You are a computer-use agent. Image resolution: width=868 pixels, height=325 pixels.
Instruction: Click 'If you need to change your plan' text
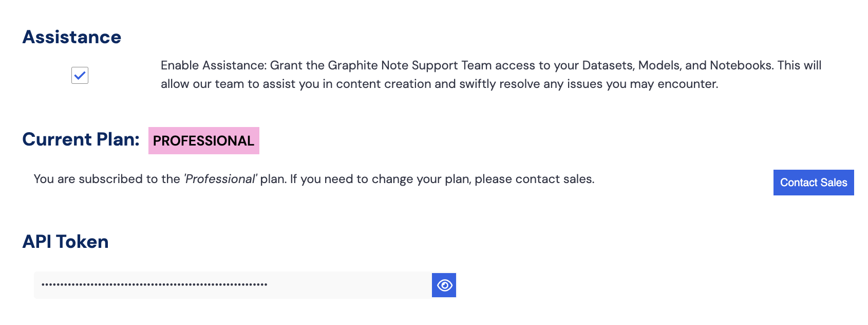pyautogui.click(x=380, y=179)
